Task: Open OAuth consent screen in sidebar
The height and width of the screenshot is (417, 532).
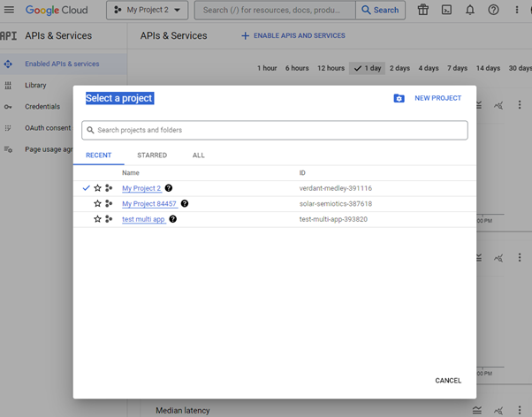Action: [x=48, y=128]
